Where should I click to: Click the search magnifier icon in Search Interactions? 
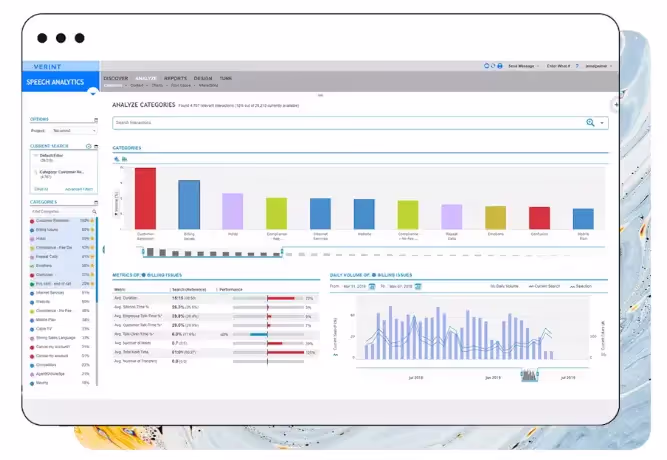point(590,123)
